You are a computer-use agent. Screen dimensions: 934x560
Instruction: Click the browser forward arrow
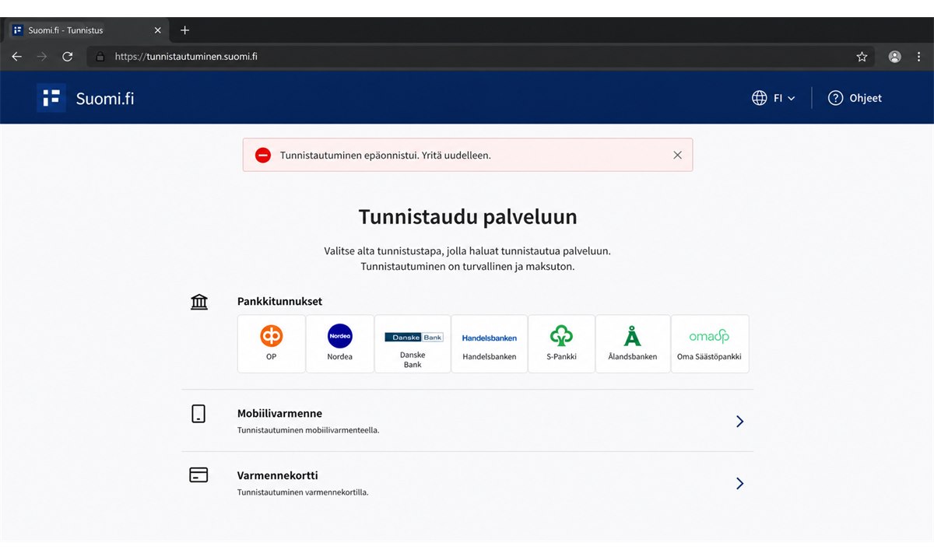(x=42, y=57)
